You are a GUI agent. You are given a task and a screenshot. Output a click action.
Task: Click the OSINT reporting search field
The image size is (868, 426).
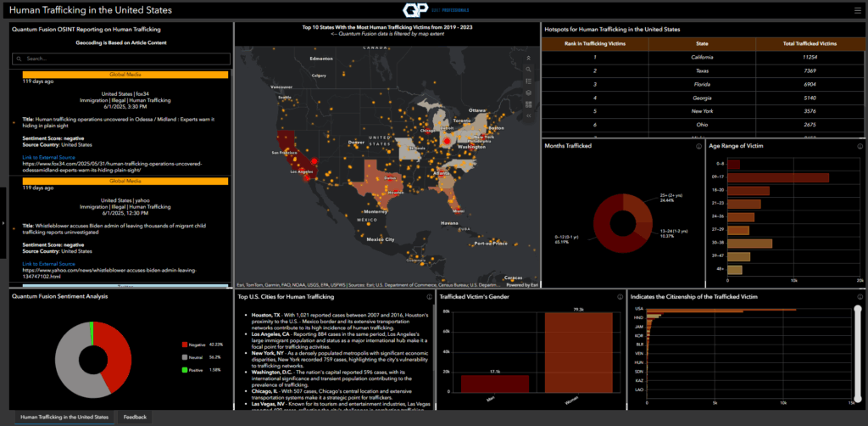coord(121,59)
